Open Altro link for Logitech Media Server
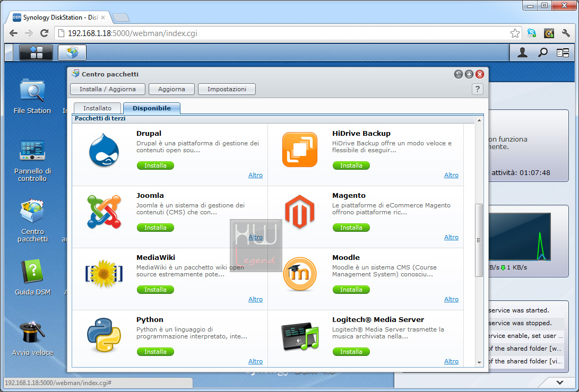 (451, 361)
